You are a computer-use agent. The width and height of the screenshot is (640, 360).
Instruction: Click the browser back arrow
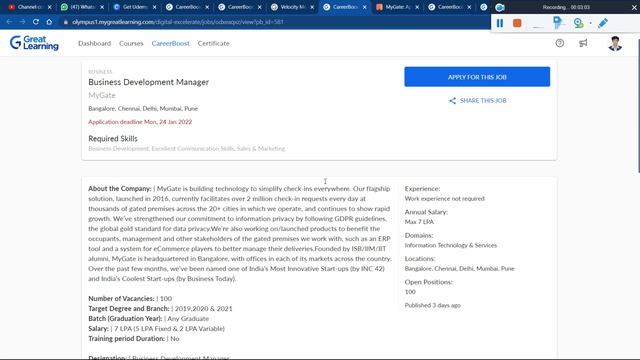pos(9,22)
